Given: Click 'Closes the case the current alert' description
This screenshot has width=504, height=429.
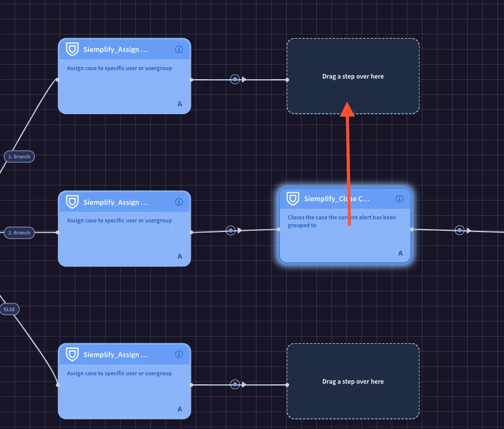Looking at the screenshot, I should (x=342, y=221).
